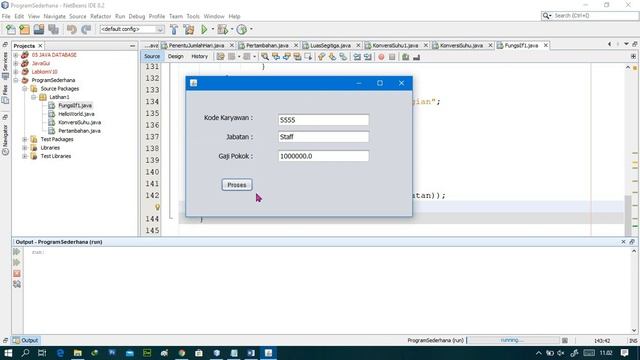Viewport: 640px width, 360px height.
Task: Open the Services side panel tab
Action: (5, 65)
